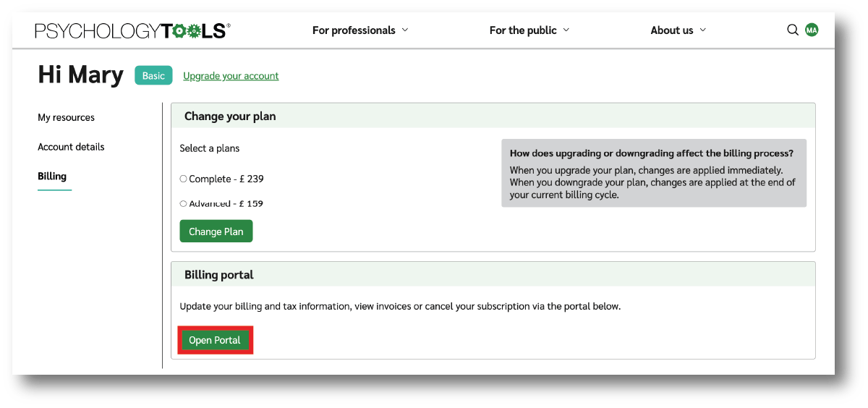Viewport: 868px width, 408px height.
Task: Click the Open Portal button
Action: (215, 340)
